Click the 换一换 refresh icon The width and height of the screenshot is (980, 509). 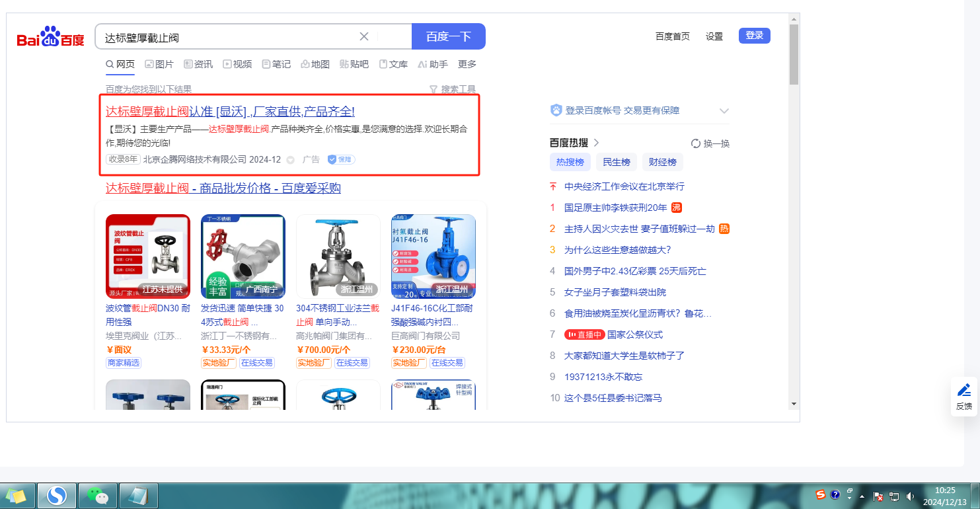point(695,143)
